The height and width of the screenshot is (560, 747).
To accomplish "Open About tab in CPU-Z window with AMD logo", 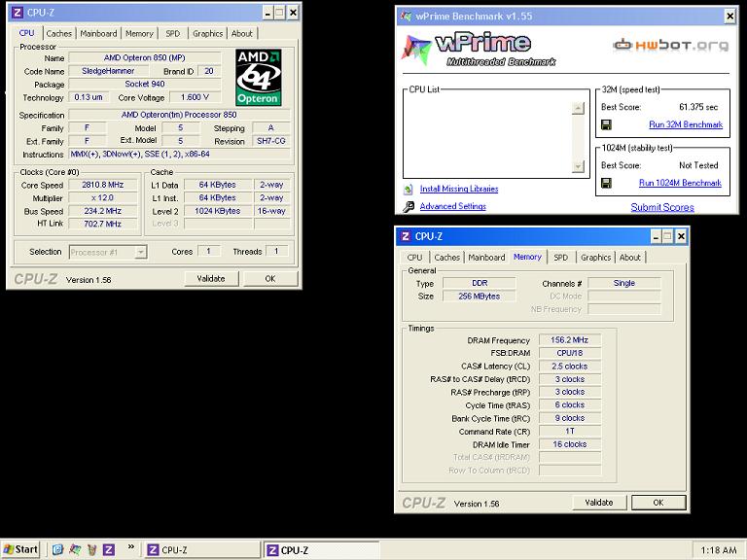I will [242, 33].
